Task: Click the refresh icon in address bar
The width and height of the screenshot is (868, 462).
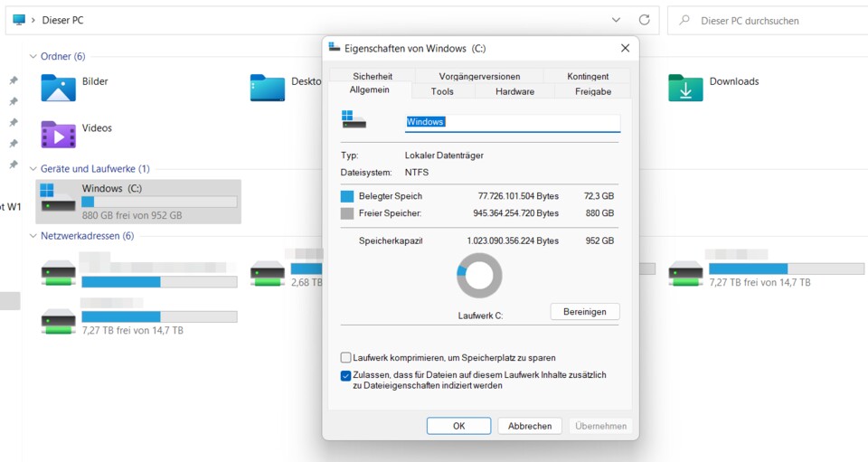Action: click(644, 20)
